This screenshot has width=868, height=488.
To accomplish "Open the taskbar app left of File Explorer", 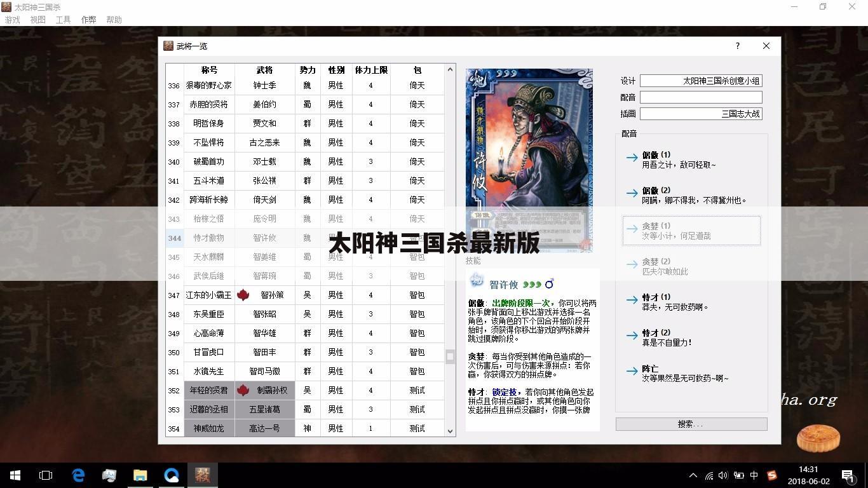I will (x=109, y=475).
